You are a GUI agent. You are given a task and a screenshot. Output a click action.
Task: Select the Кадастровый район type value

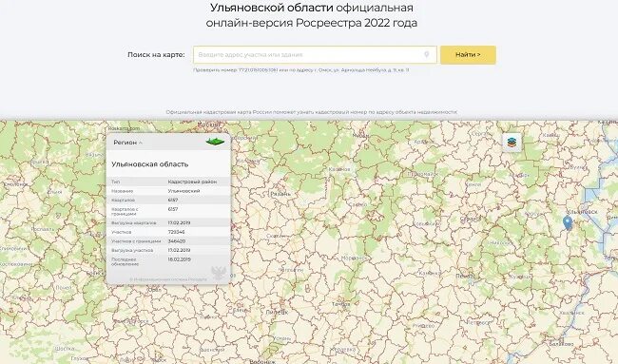[192, 182]
